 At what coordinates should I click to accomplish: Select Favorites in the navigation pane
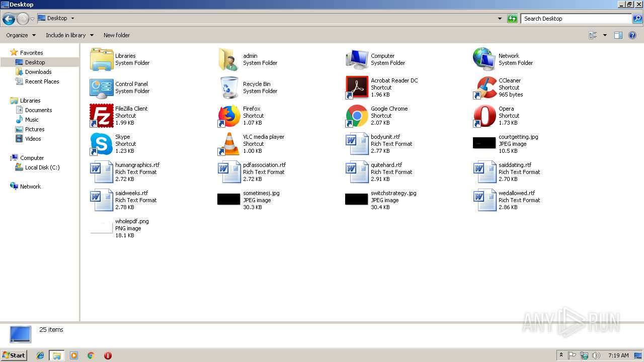click(x=31, y=53)
